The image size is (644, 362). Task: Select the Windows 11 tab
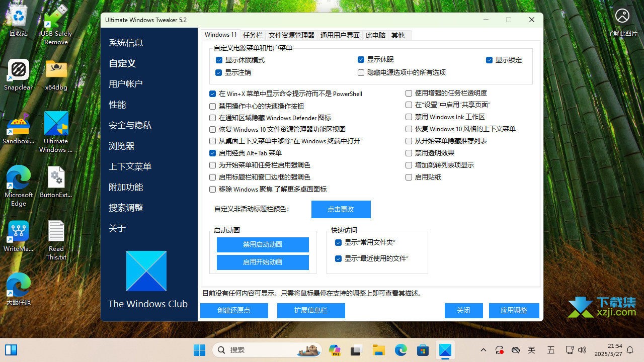221,35
